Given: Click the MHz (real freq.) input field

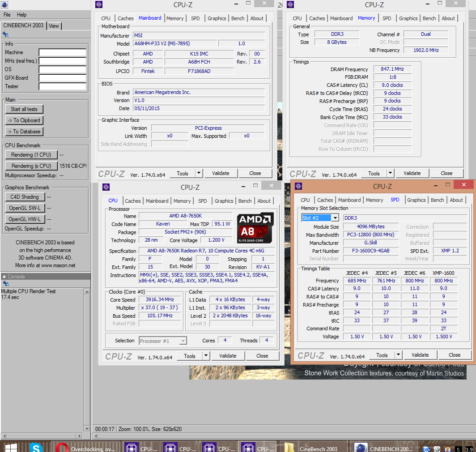Looking at the screenshot, I should click(x=63, y=61).
